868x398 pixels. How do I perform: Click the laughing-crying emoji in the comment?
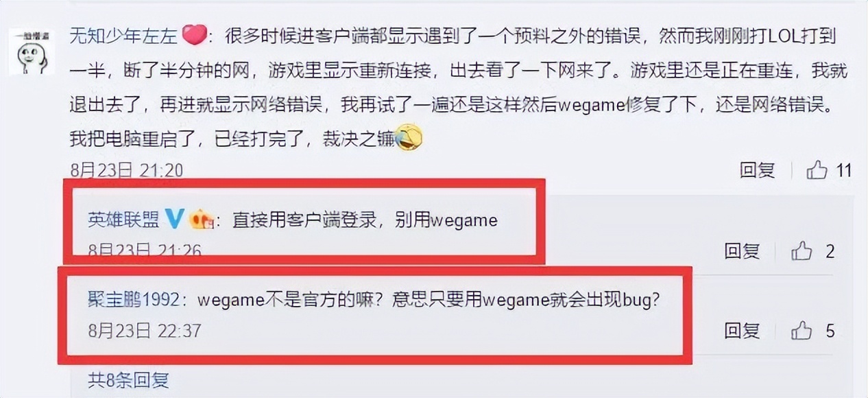coord(409,139)
